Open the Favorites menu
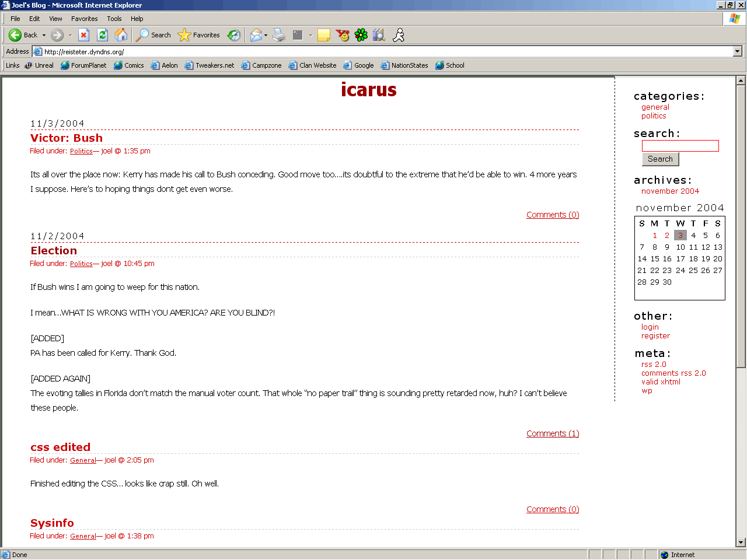 click(85, 19)
